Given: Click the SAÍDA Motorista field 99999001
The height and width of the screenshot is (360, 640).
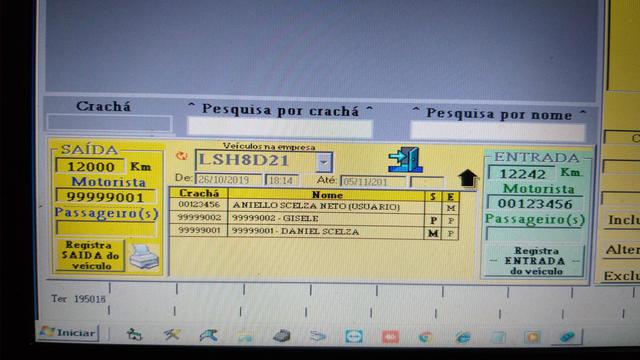Looking at the screenshot, I should (x=105, y=197).
